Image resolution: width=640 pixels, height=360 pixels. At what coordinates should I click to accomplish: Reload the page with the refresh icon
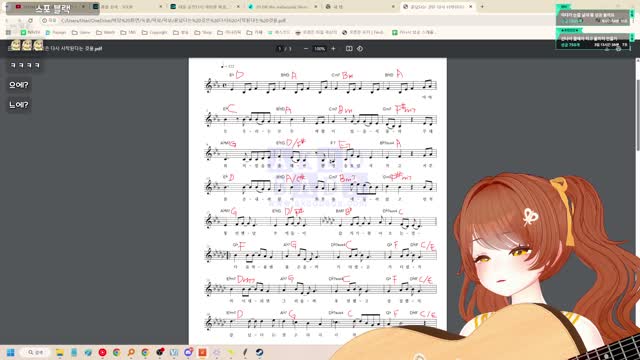click(x=30, y=20)
